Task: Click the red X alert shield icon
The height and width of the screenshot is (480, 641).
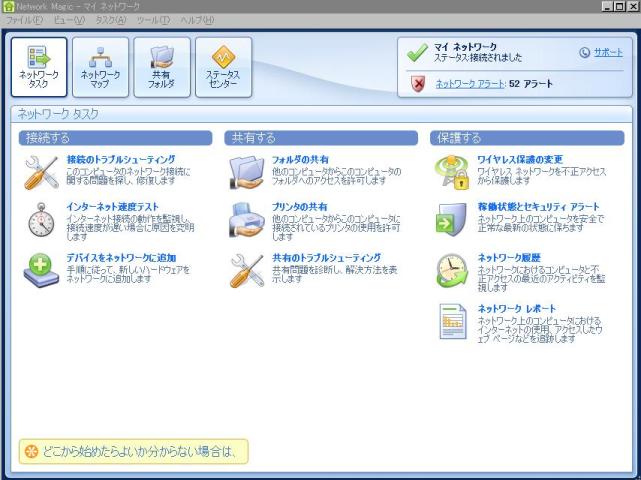Action: click(x=418, y=84)
